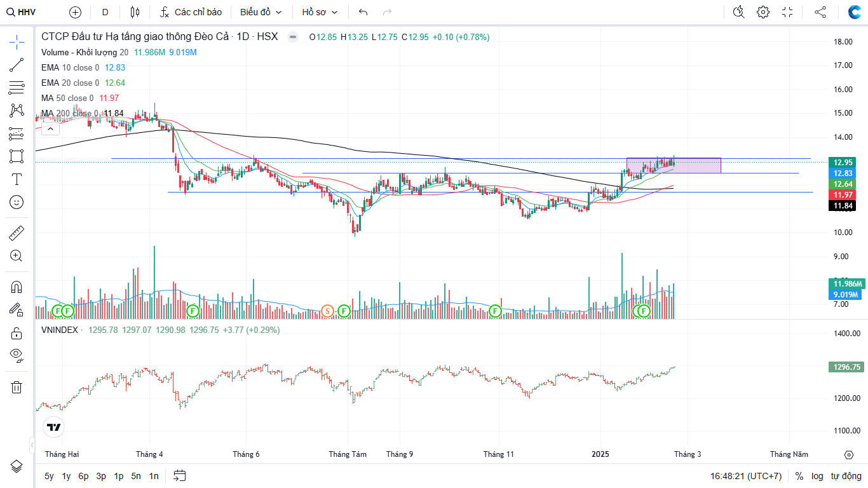This screenshot has height=488, width=868.
Task: Open Các chỉ báo indicators
Action: [x=191, y=12]
